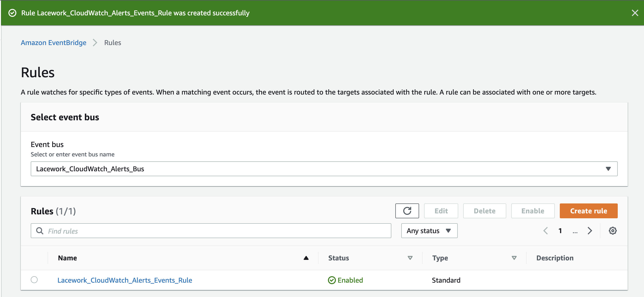The image size is (644, 297).
Task: Click the Edit button
Action: click(441, 211)
